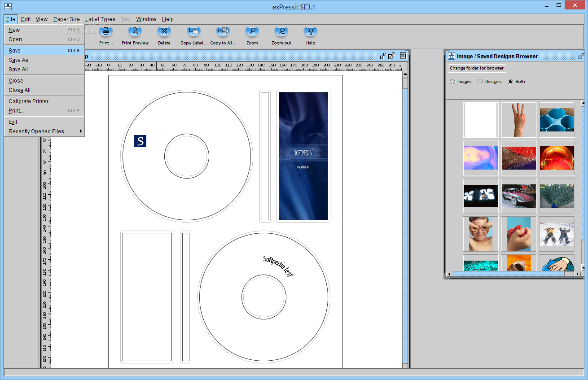Click the Softpedia blue image on the rectangular label
Image resolution: width=588 pixels, height=380 pixels.
point(303,156)
